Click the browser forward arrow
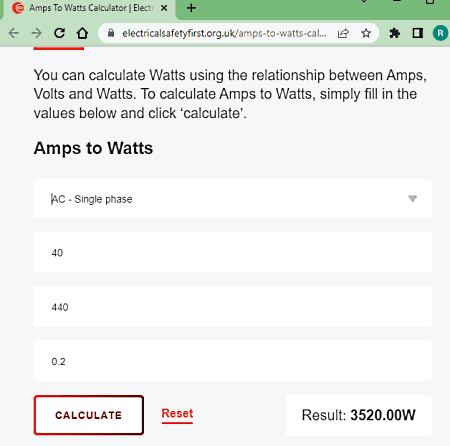 point(36,33)
